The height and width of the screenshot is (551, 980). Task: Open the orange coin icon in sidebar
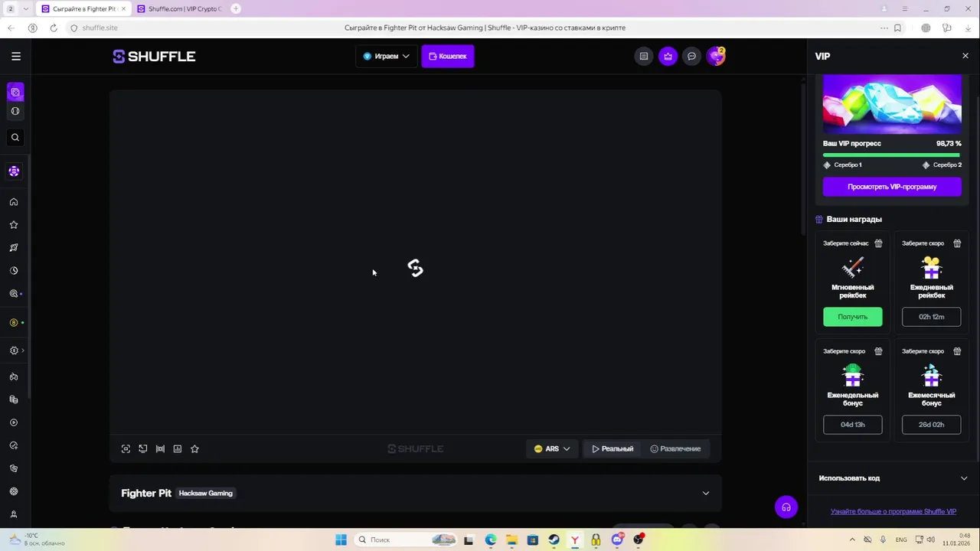(x=14, y=323)
